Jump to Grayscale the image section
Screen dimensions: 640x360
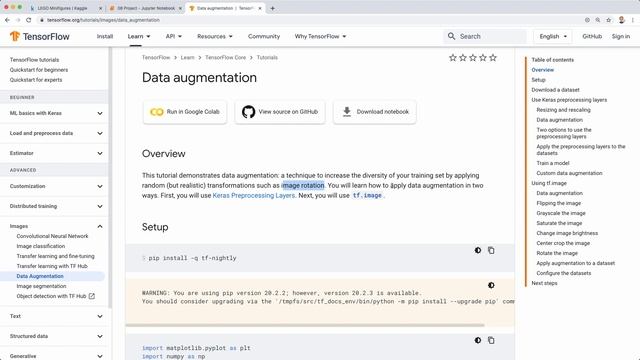(561, 213)
